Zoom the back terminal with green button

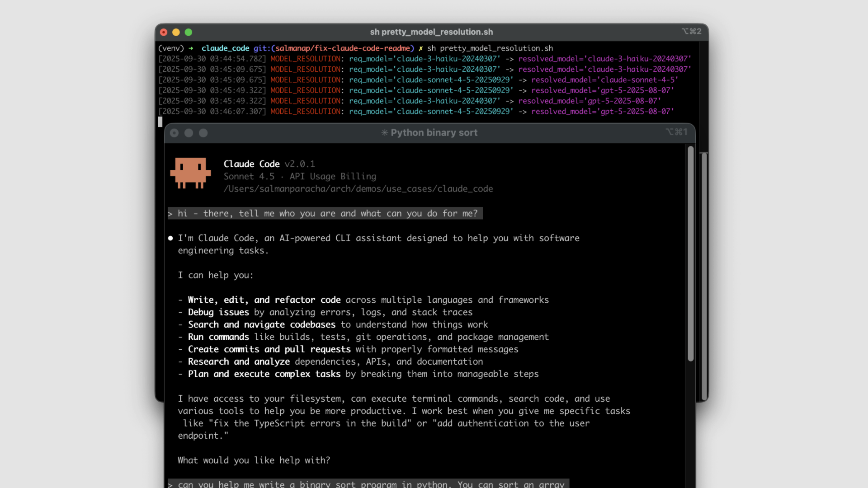(189, 32)
